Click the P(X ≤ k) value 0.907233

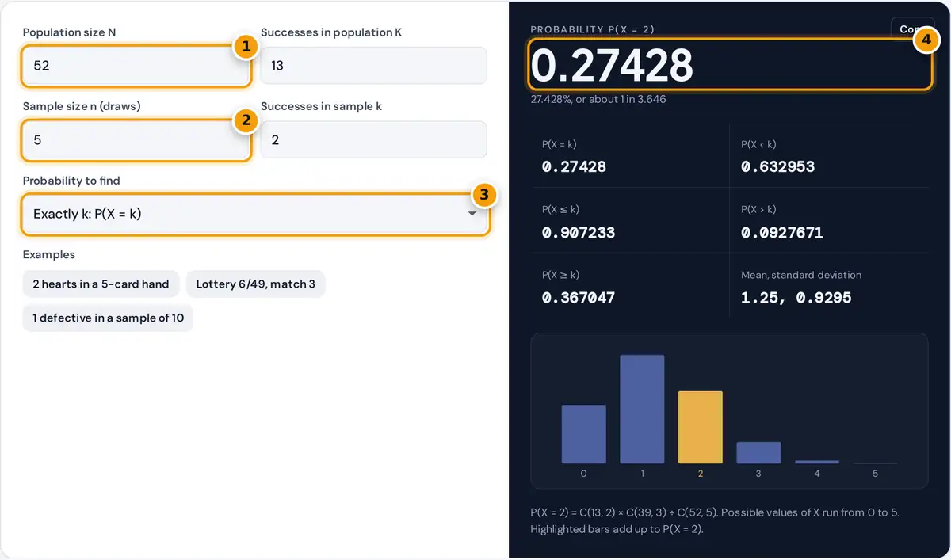pos(579,233)
